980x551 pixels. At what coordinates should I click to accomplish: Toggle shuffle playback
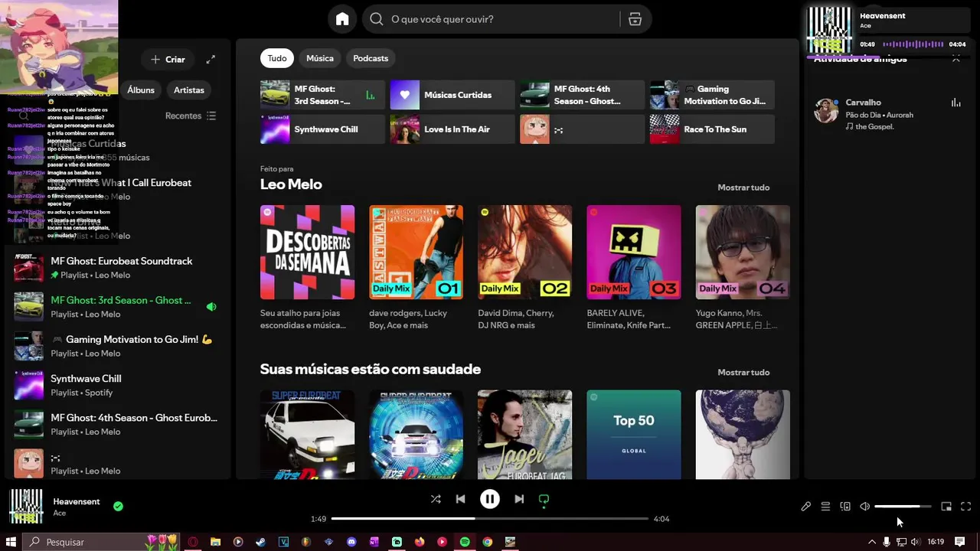click(x=436, y=499)
